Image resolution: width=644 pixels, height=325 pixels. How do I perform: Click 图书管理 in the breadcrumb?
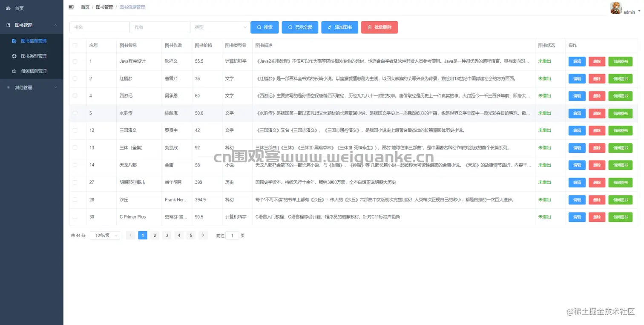(x=104, y=7)
